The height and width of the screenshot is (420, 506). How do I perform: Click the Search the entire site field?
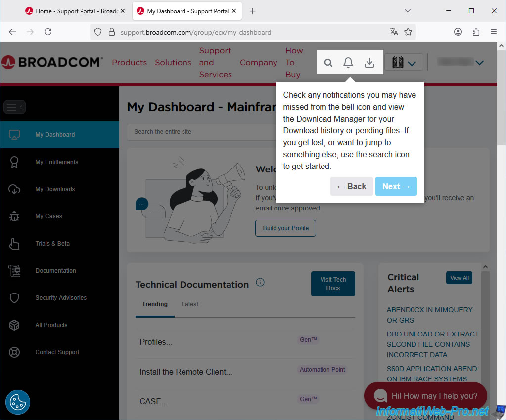(x=203, y=132)
